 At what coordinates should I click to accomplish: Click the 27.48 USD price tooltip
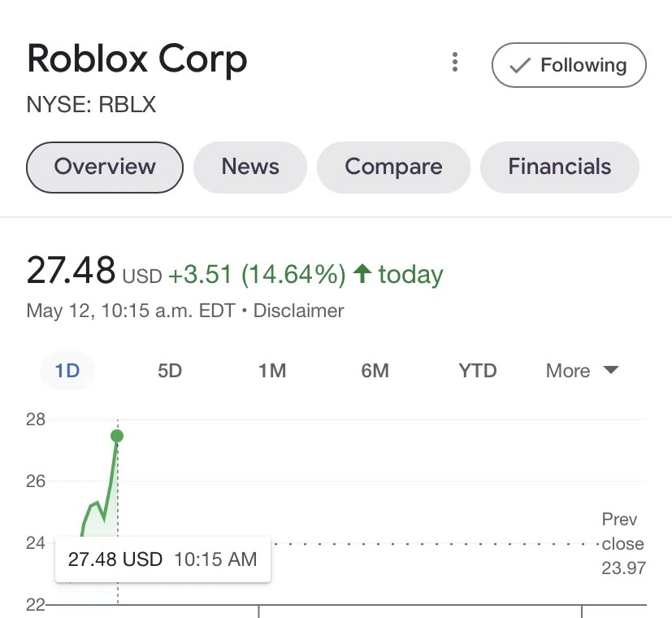pos(162,559)
